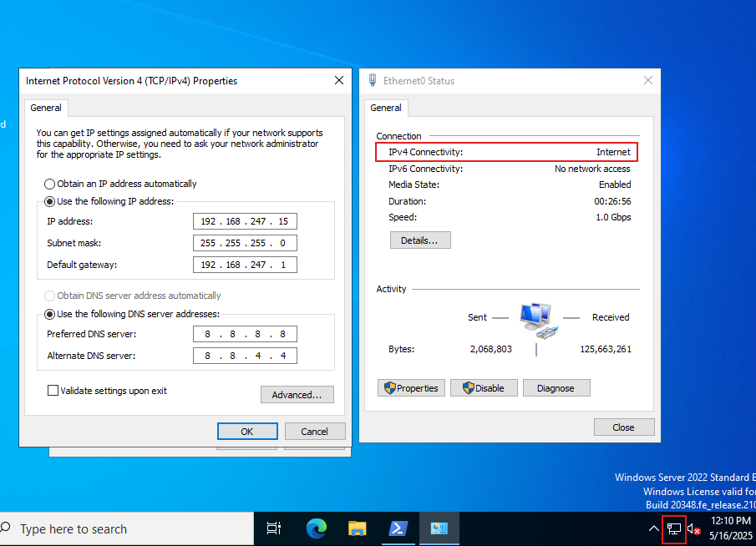
Task: Close the Ethernet0 Status window with X
Action: [648, 80]
